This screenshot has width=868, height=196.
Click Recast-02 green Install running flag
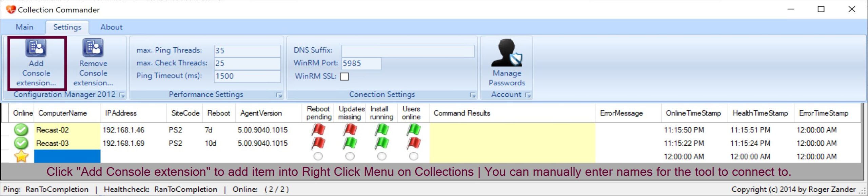click(382, 130)
